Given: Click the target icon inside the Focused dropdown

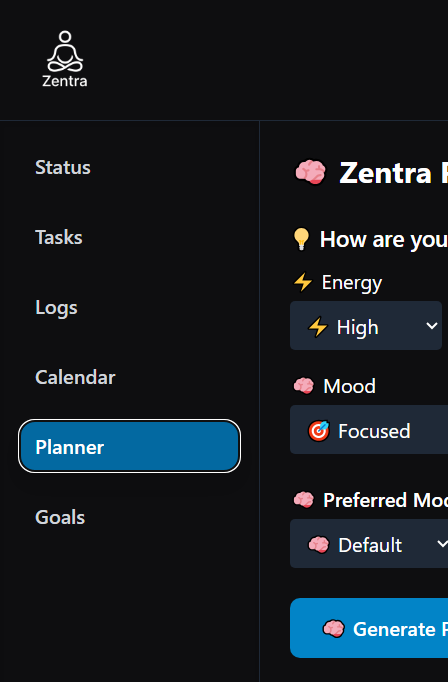Looking at the screenshot, I should coord(319,431).
